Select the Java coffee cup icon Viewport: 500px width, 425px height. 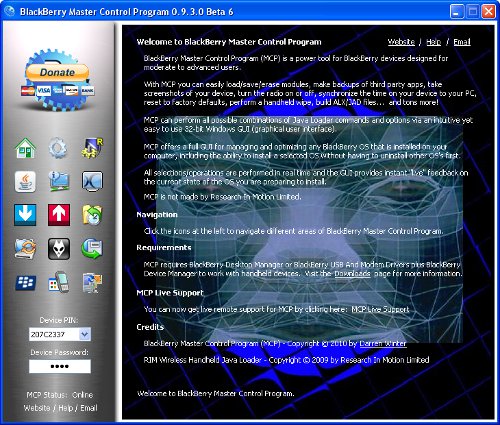tap(25, 182)
